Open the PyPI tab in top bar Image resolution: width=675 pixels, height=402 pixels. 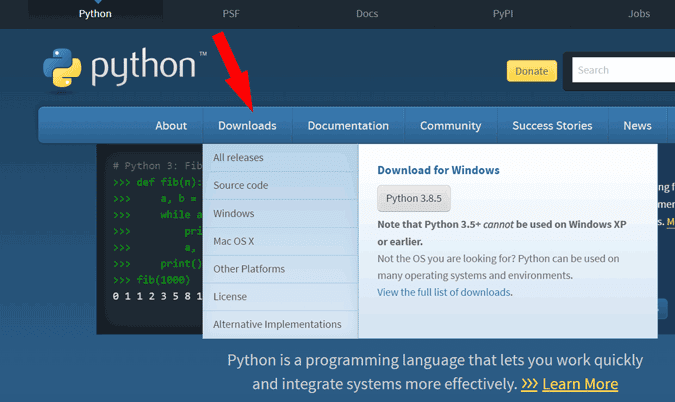503,14
